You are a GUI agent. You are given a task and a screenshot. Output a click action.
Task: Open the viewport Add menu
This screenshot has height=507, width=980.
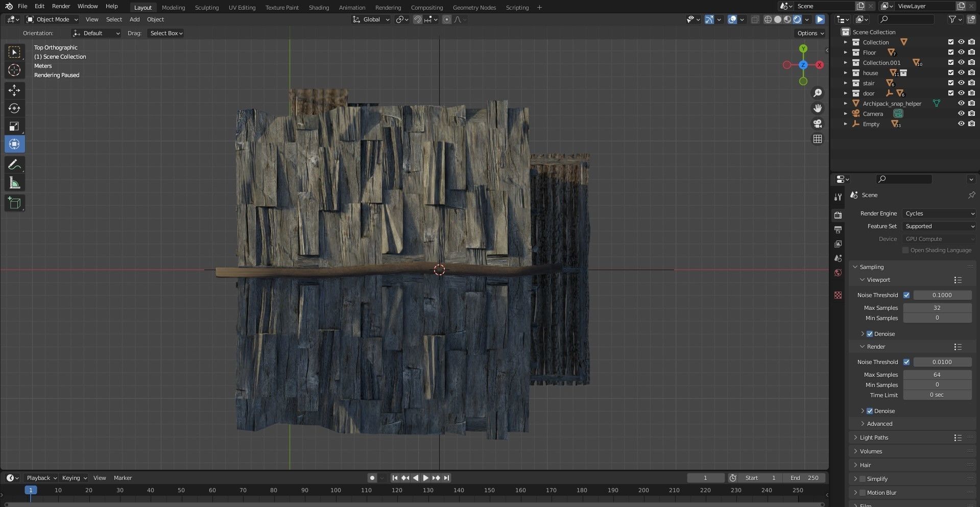pyautogui.click(x=134, y=19)
